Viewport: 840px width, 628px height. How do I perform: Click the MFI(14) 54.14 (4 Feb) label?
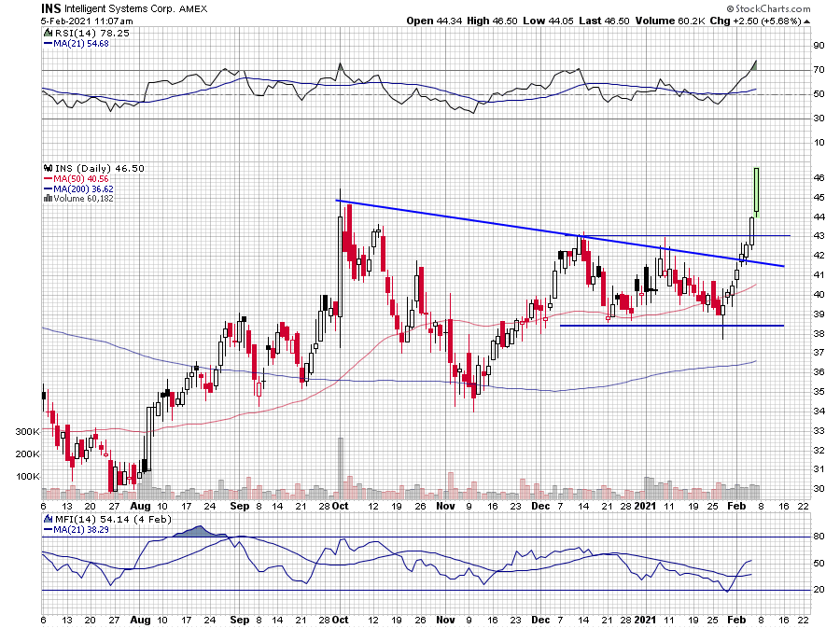113,520
